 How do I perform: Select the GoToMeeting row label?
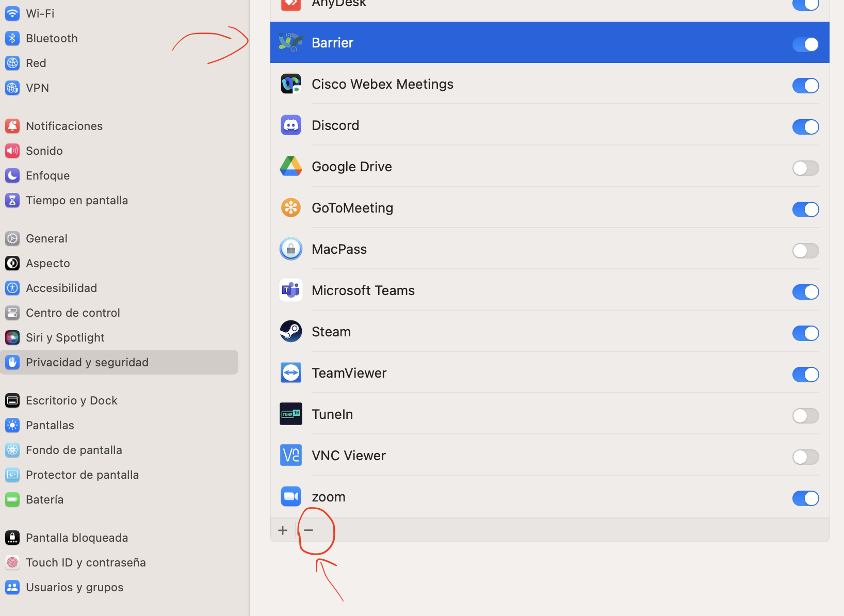point(352,208)
